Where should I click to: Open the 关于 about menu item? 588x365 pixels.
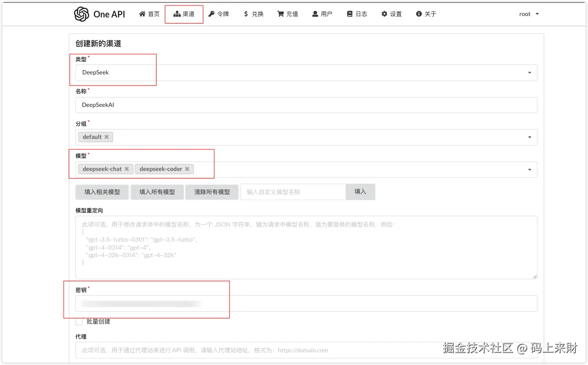click(x=426, y=14)
